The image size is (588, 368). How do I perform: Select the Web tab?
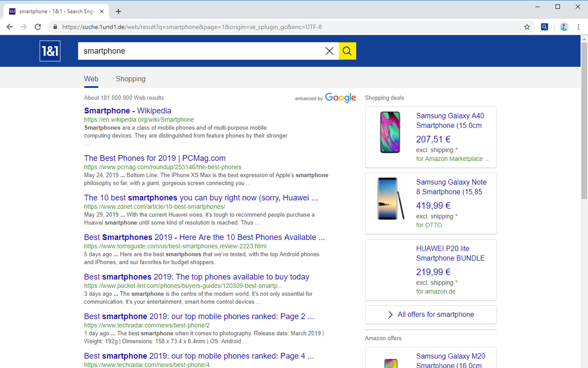point(91,79)
